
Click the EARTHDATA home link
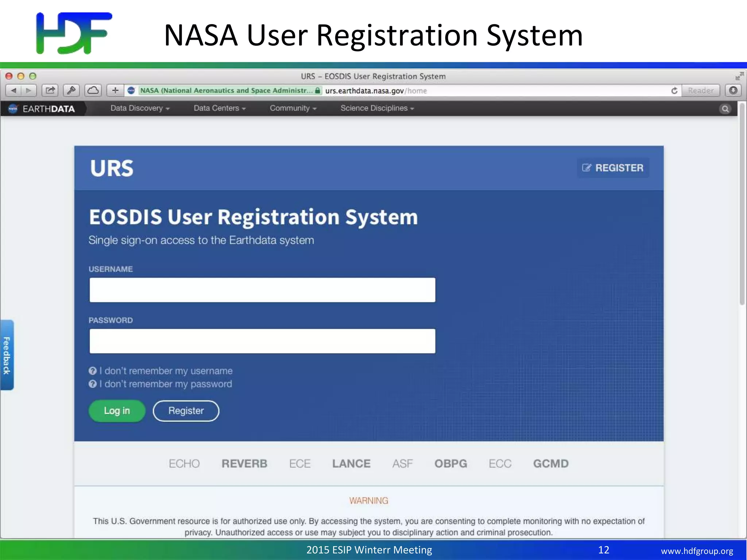pyautogui.click(x=49, y=109)
